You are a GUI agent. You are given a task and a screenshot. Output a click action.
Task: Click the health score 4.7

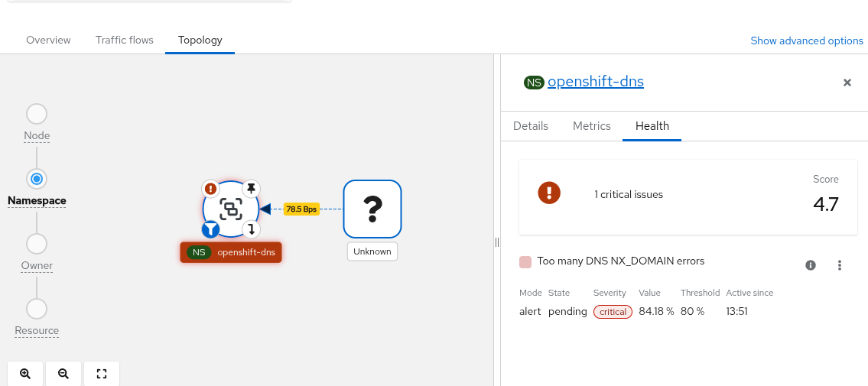click(826, 204)
